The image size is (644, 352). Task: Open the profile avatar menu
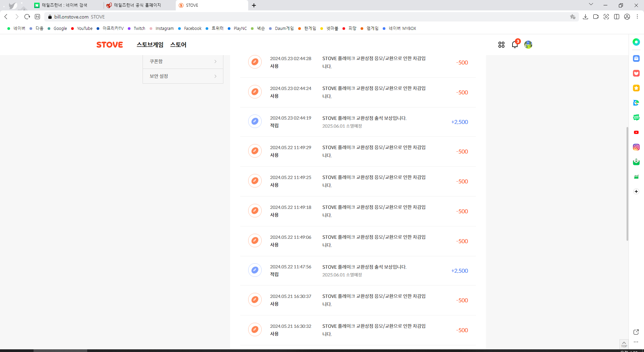(528, 45)
